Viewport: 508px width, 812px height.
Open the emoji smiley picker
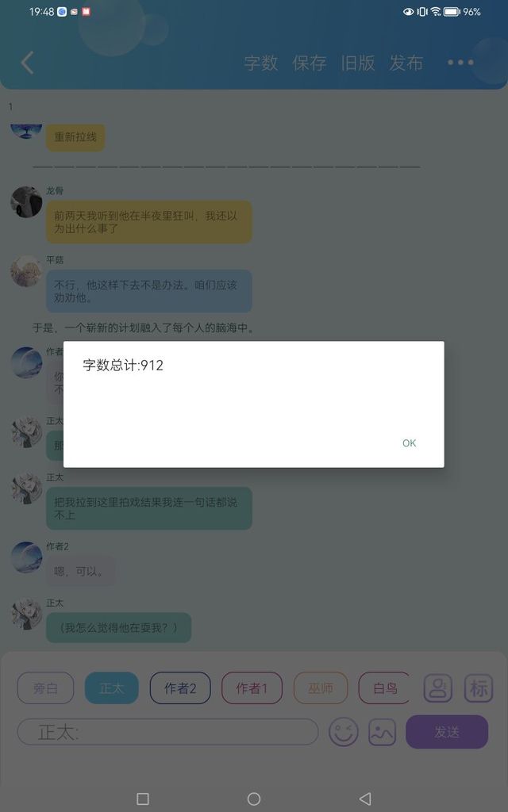[343, 732]
